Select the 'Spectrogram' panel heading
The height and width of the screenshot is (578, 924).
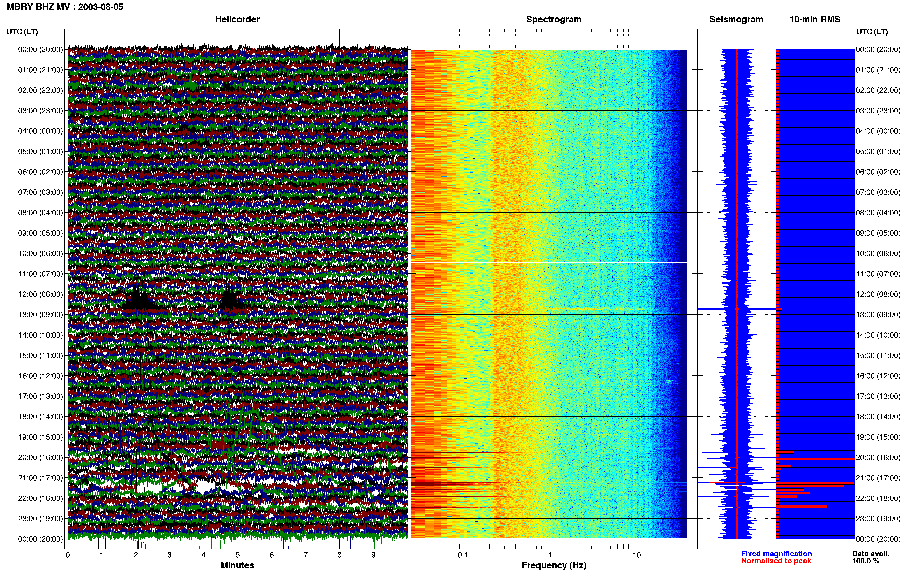(x=554, y=20)
